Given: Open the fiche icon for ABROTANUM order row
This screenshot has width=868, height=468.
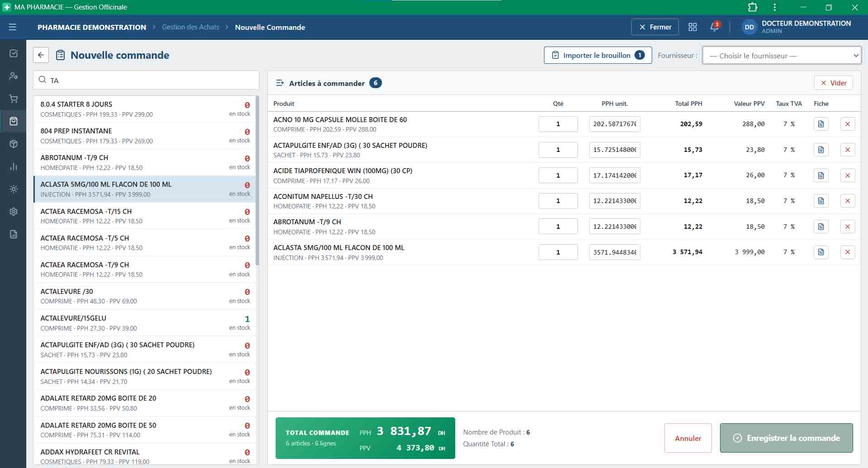Looking at the screenshot, I should point(821,227).
